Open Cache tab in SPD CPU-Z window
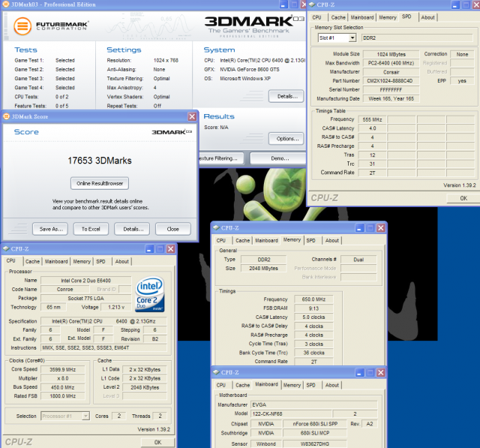 pos(338,17)
